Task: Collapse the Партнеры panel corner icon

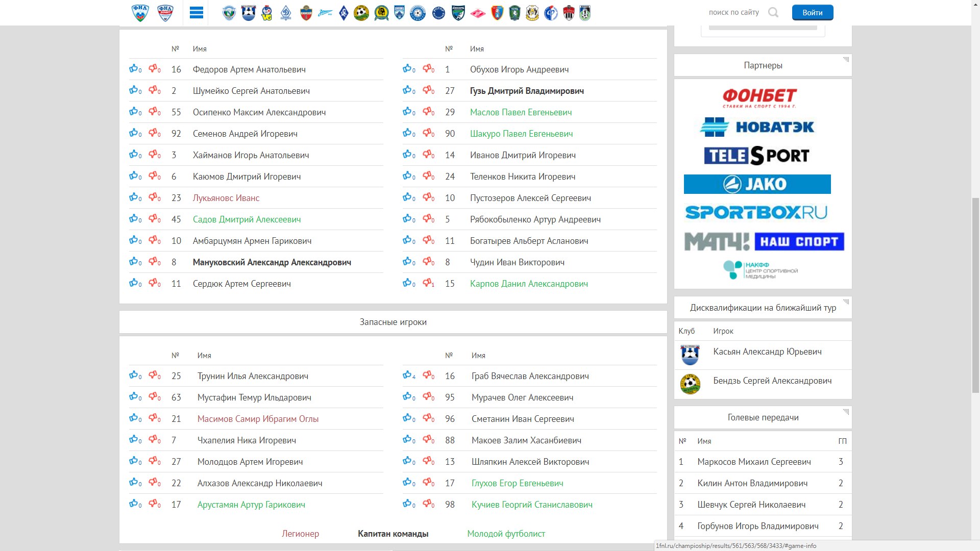Action: [846, 59]
